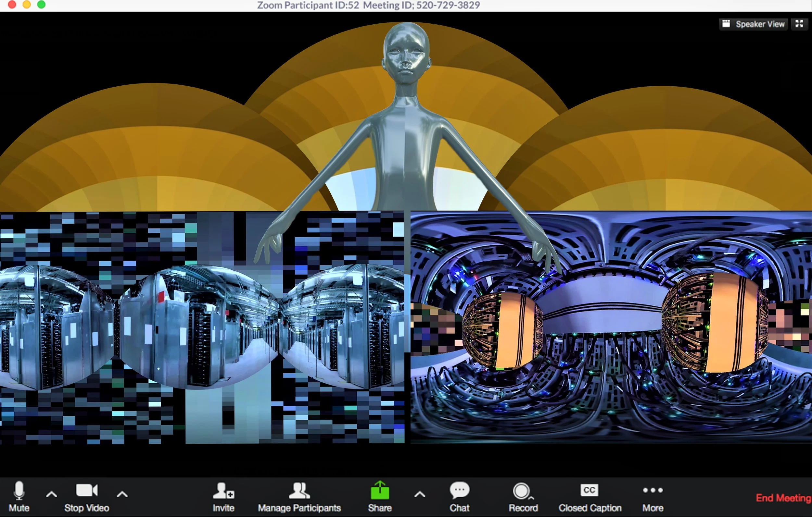Start recording with the Record icon

pyautogui.click(x=522, y=491)
